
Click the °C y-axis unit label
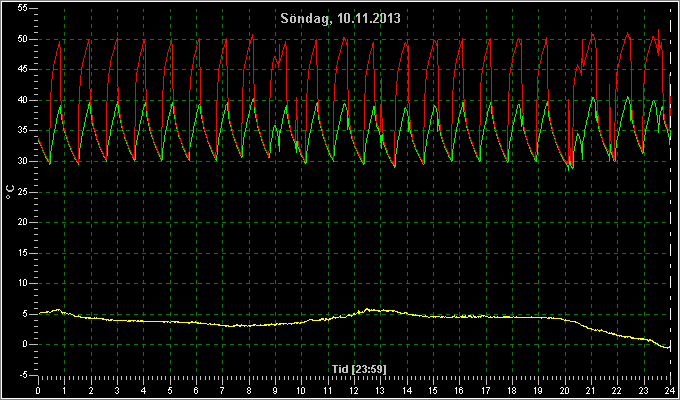tap(10, 192)
